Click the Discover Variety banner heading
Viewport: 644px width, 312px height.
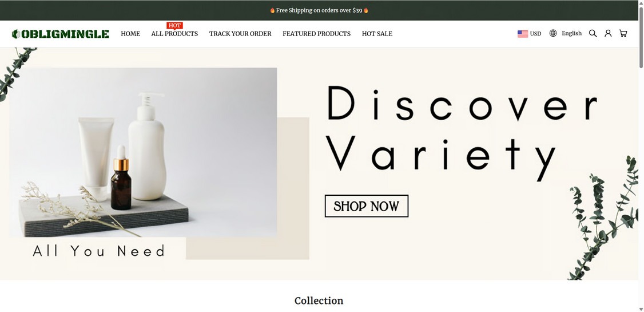(x=462, y=132)
